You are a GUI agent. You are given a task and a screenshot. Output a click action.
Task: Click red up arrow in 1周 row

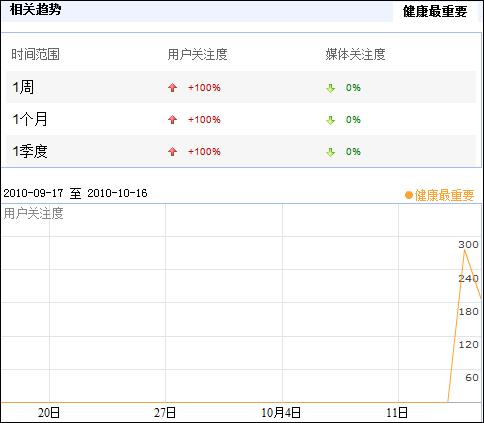pyautogui.click(x=172, y=88)
